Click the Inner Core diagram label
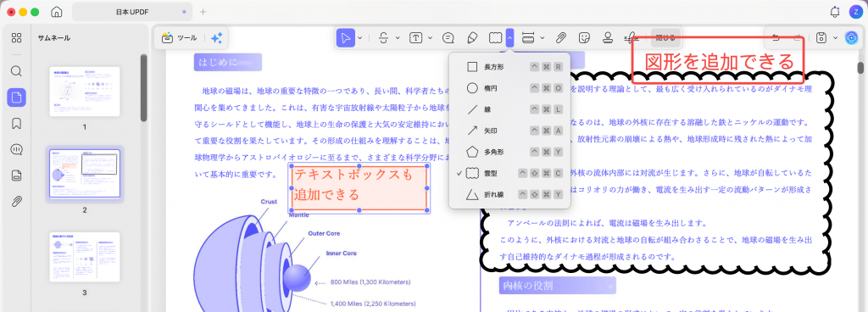The width and height of the screenshot is (868, 312). tap(341, 253)
